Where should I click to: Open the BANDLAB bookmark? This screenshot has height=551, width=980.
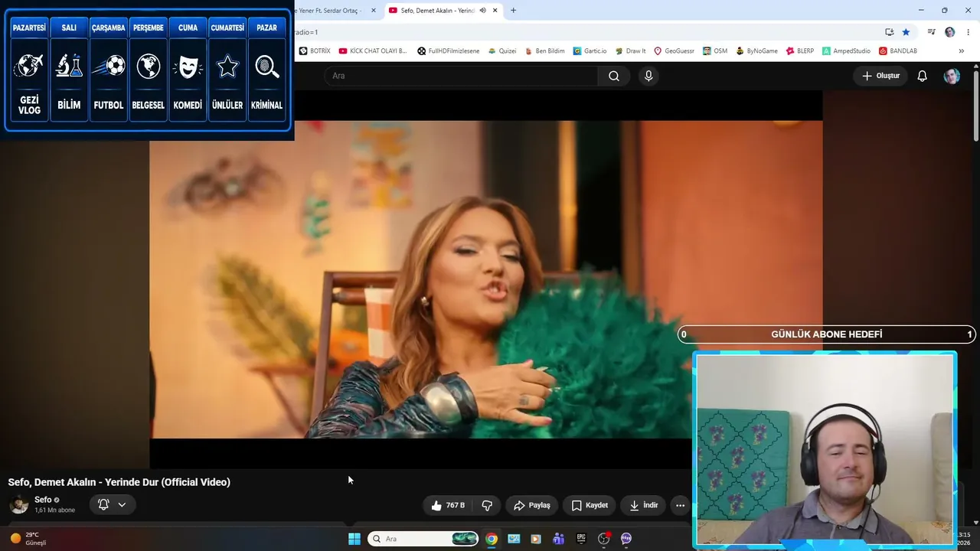click(897, 51)
